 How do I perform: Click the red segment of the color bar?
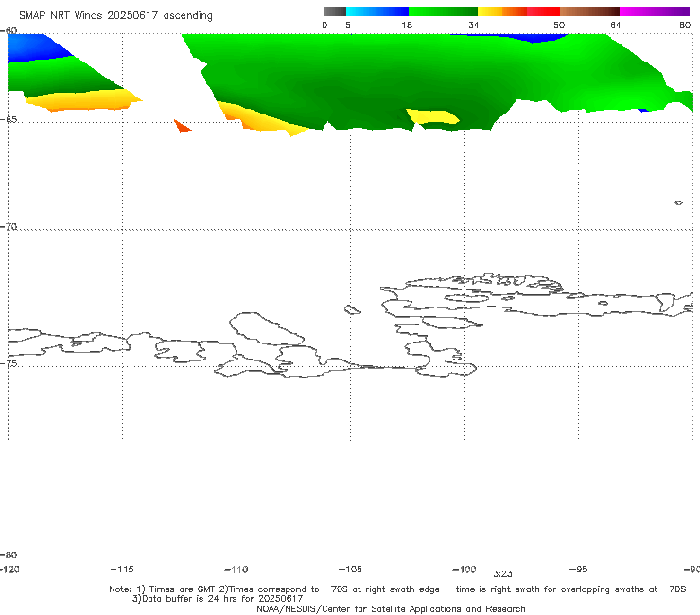pos(543,11)
